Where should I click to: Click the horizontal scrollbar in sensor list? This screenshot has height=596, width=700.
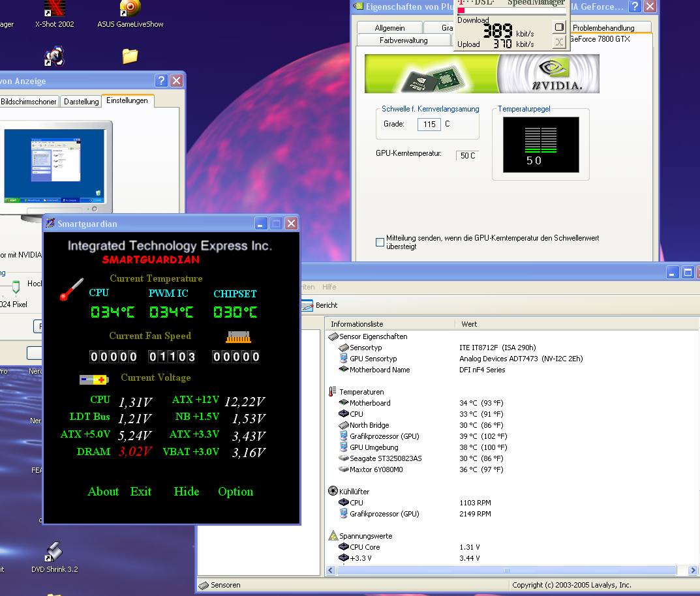pyautogui.click(x=506, y=570)
